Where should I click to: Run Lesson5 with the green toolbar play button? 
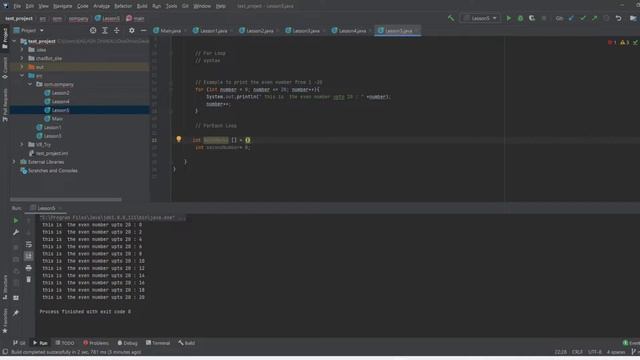pos(509,18)
